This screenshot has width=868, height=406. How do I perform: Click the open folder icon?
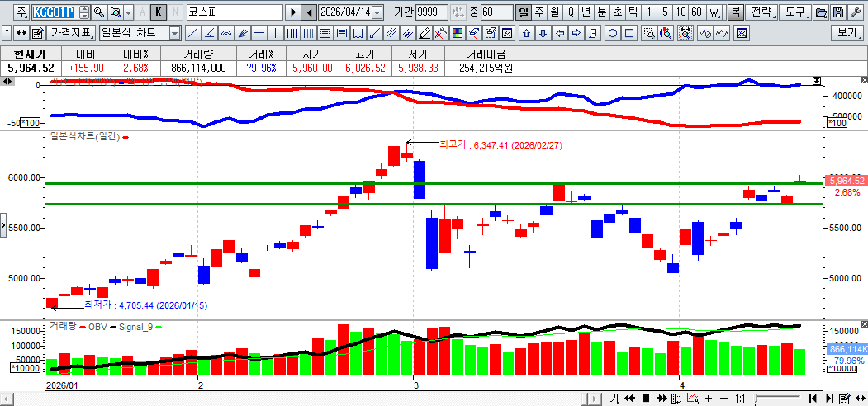click(x=820, y=12)
